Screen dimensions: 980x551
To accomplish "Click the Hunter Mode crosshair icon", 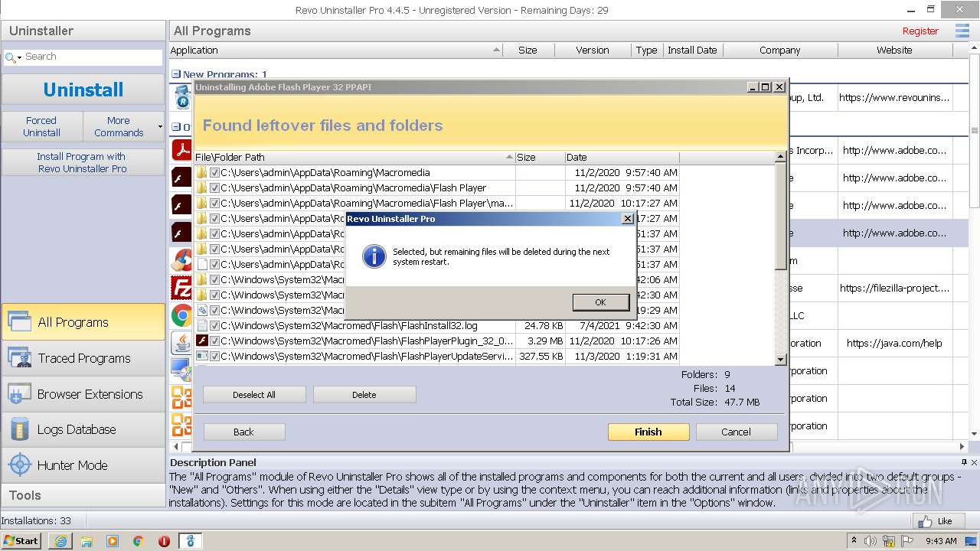I will [19, 465].
